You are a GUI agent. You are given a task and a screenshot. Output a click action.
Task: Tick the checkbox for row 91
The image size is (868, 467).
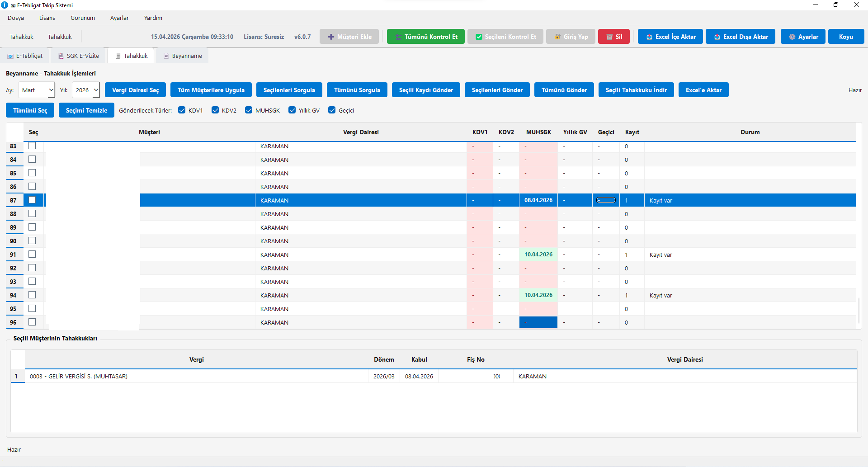[32, 255]
